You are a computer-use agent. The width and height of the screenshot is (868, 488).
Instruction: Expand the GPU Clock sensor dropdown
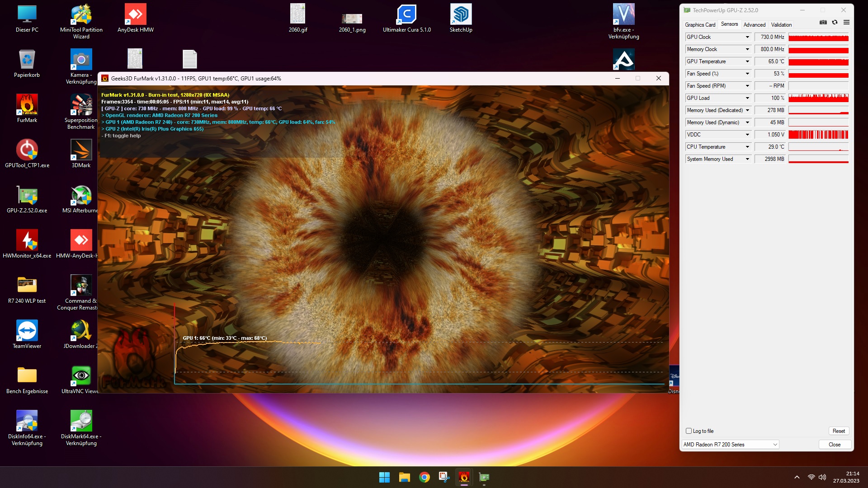coord(747,37)
